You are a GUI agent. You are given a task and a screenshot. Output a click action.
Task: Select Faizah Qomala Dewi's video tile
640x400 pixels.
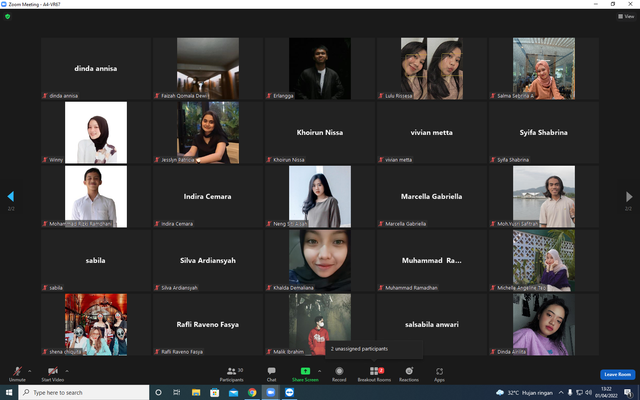(x=208, y=69)
